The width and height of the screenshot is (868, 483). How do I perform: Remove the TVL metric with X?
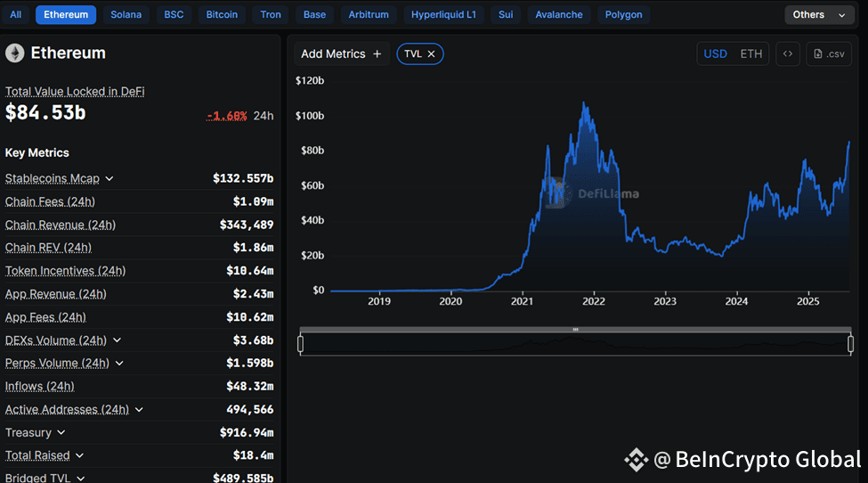point(431,53)
